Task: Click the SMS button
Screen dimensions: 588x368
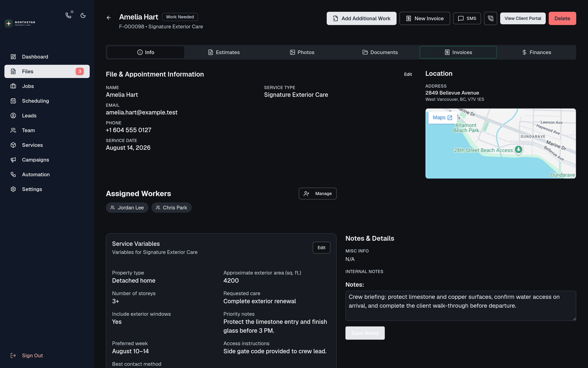Action: 467,19
